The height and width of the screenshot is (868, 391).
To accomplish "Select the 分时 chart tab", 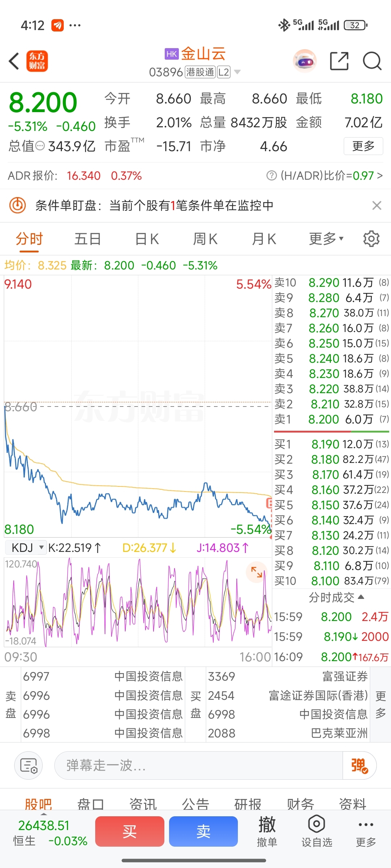I will tap(29, 239).
